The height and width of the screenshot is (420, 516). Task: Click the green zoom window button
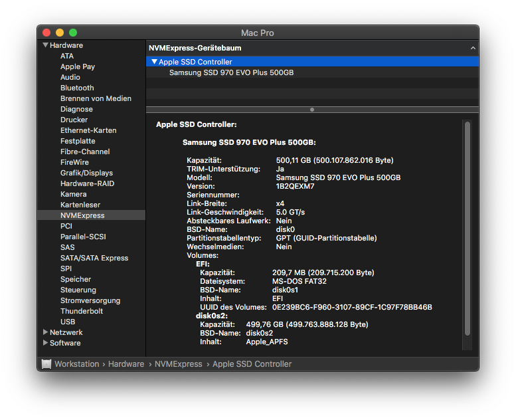tap(73, 33)
